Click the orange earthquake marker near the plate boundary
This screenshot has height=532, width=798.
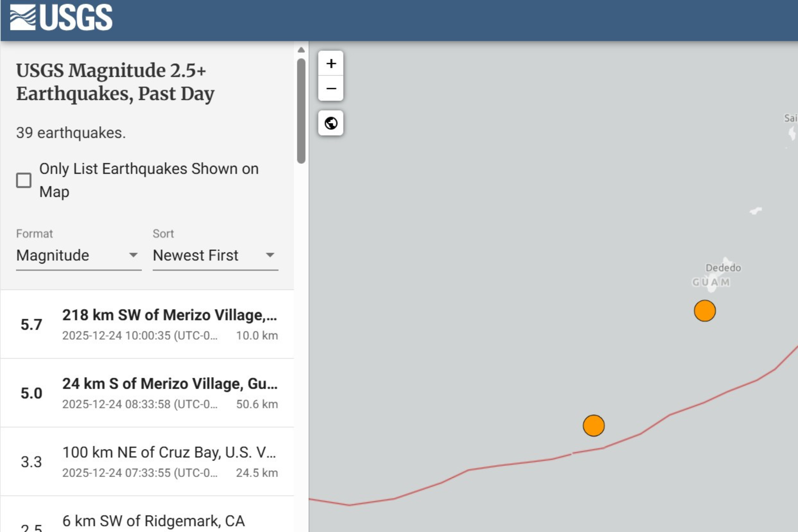[x=593, y=425]
